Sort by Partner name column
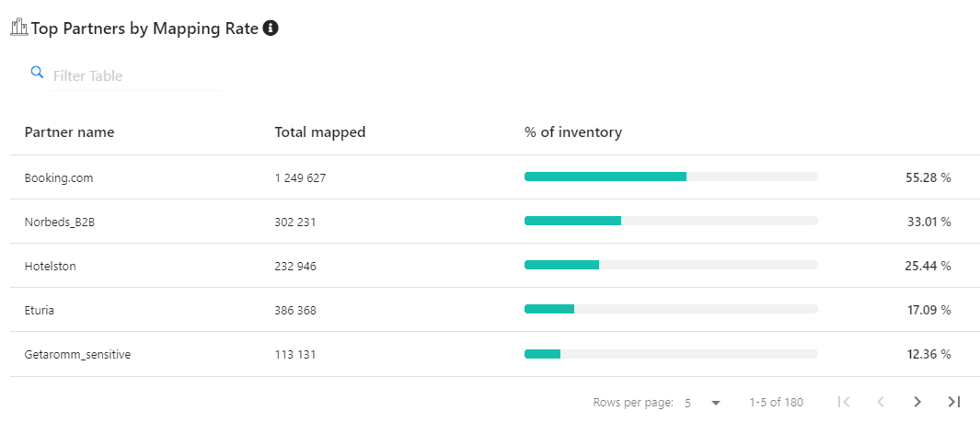This screenshot has height=422, width=980. pos(69,132)
